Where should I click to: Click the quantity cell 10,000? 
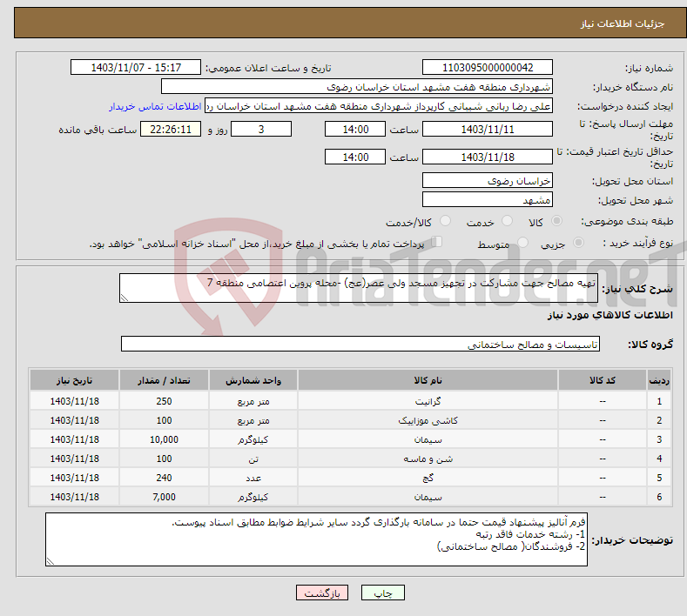[x=164, y=439]
